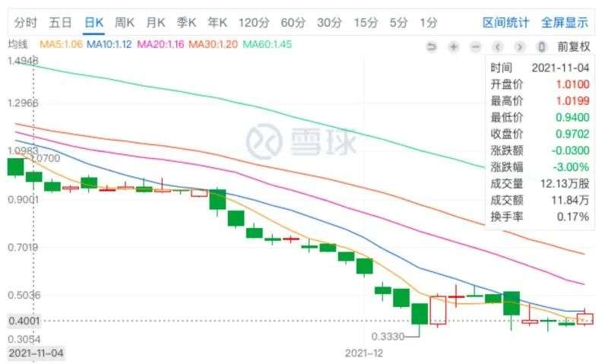Open the 前复权 adjustment dropdown
This screenshot has width=608, height=364.
click(574, 47)
